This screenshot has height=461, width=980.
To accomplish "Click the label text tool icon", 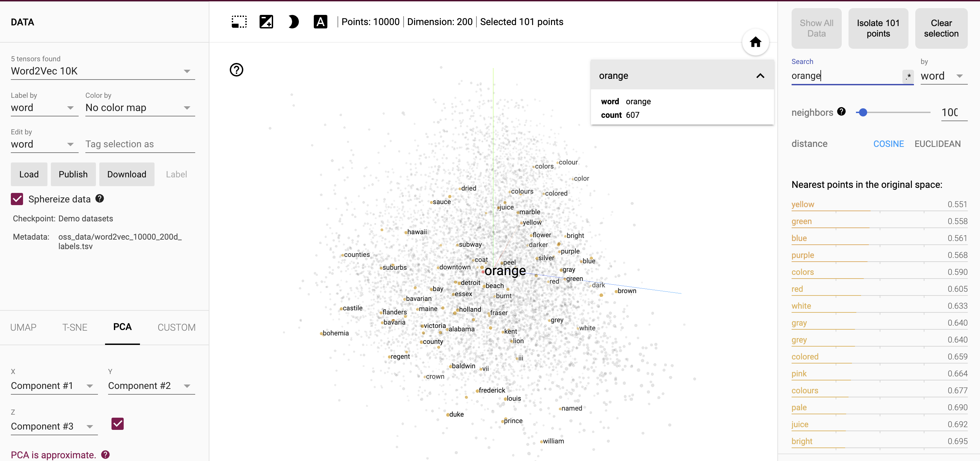I will (321, 22).
